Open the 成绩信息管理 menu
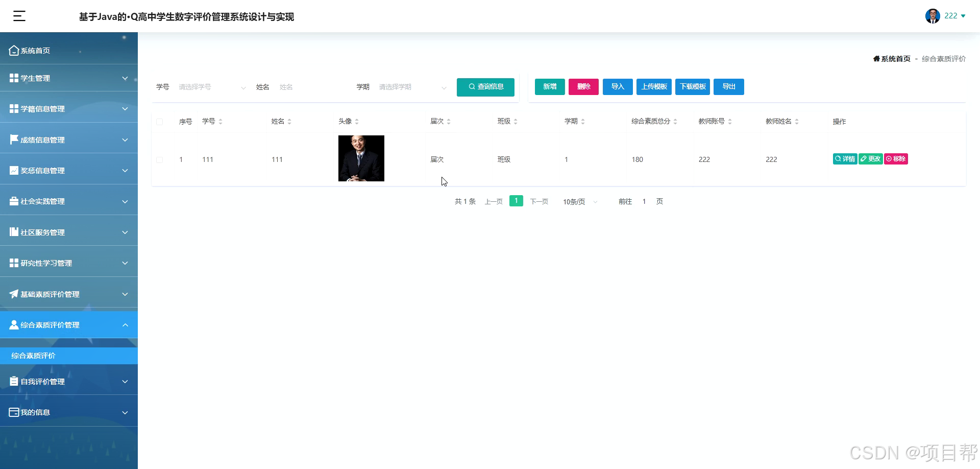The image size is (980, 469). click(x=69, y=139)
